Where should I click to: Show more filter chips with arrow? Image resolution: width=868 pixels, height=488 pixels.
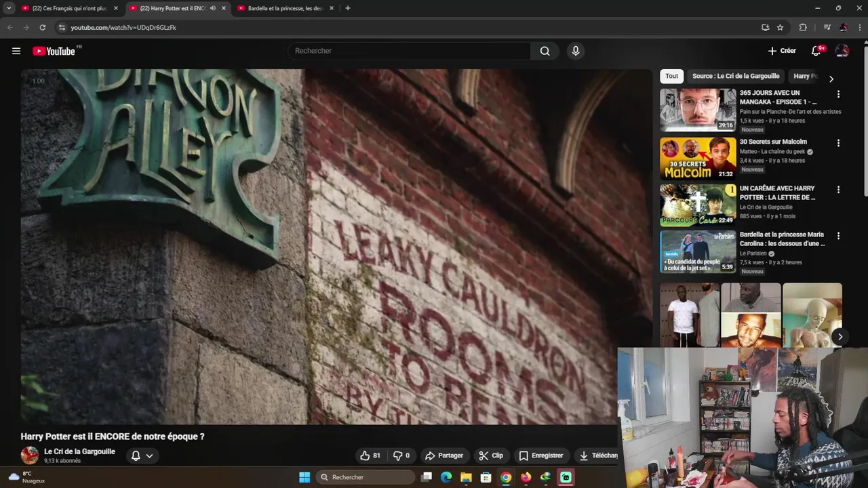831,79
